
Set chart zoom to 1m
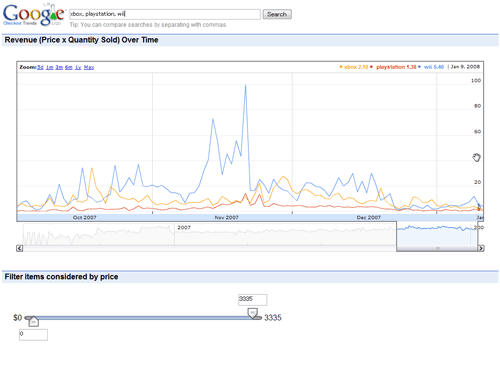50,67
